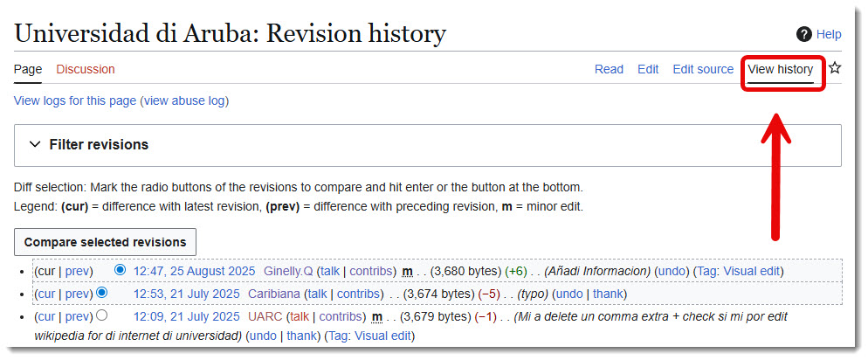Screen dimensions: 868x360
Task: Select radio button for 12:09, 21 July 2025 revision
Action: tap(102, 315)
